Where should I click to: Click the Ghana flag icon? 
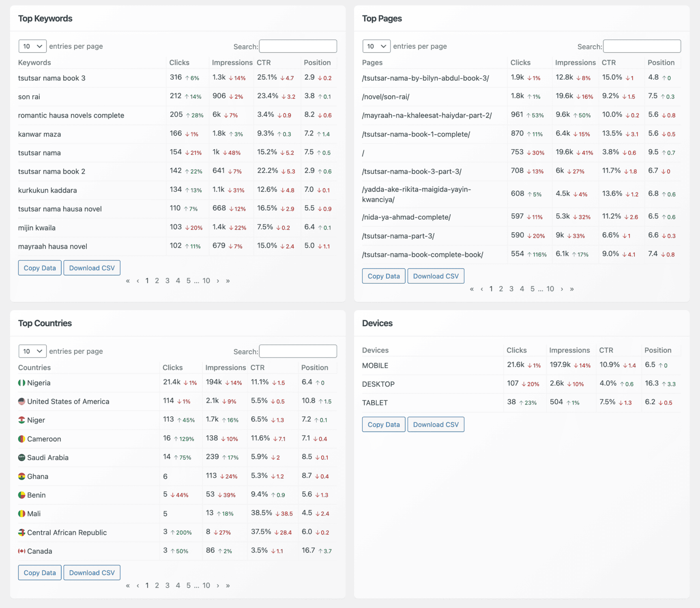[x=22, y=476]
